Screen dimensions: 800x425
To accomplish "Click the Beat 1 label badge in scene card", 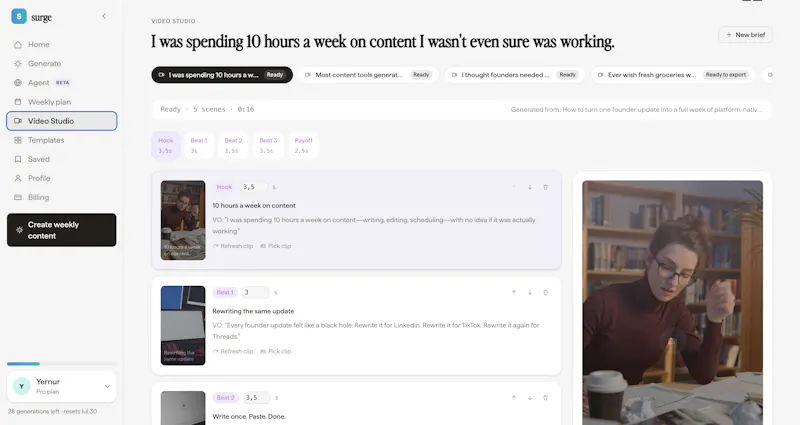I will coord(225,292).
